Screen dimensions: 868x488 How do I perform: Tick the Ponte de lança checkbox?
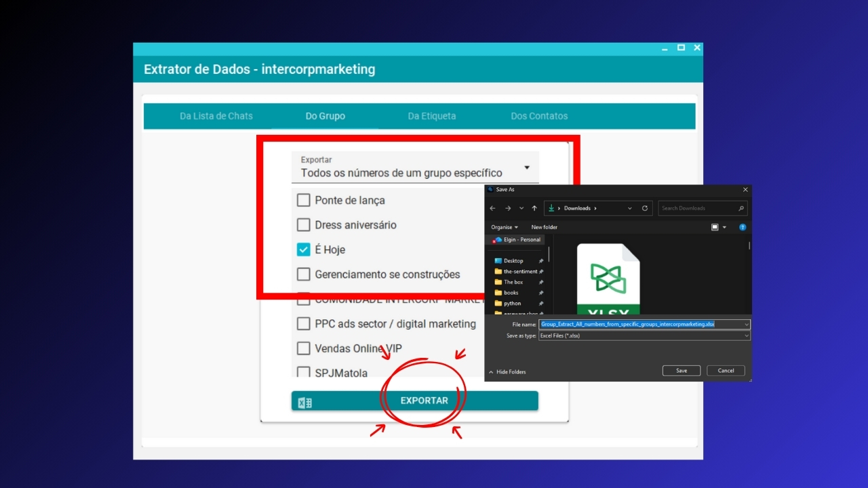[303, 201]
